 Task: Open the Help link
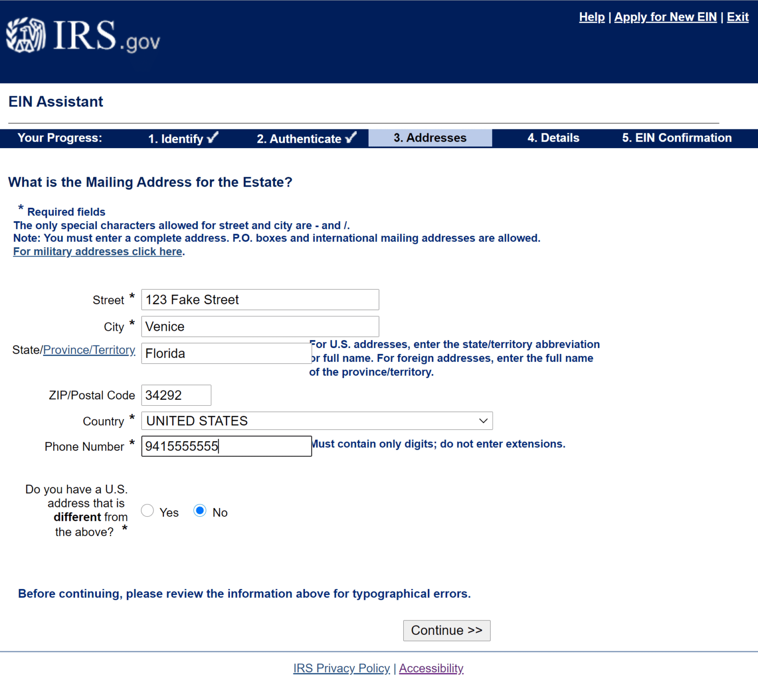[592, 17]
